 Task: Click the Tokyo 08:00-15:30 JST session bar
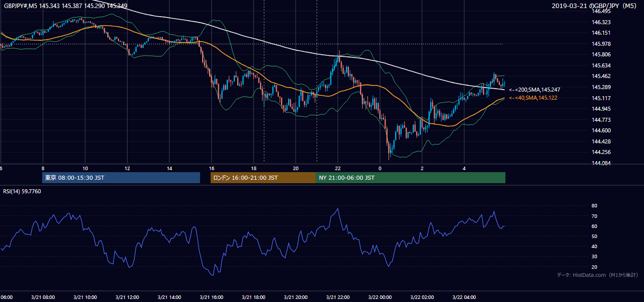point(121,178)
